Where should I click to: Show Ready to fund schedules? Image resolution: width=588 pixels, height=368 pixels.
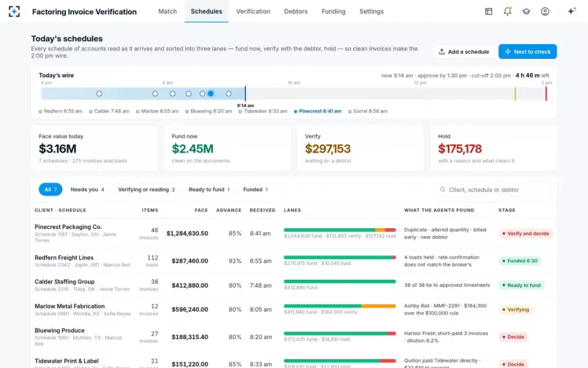[209, 189]
